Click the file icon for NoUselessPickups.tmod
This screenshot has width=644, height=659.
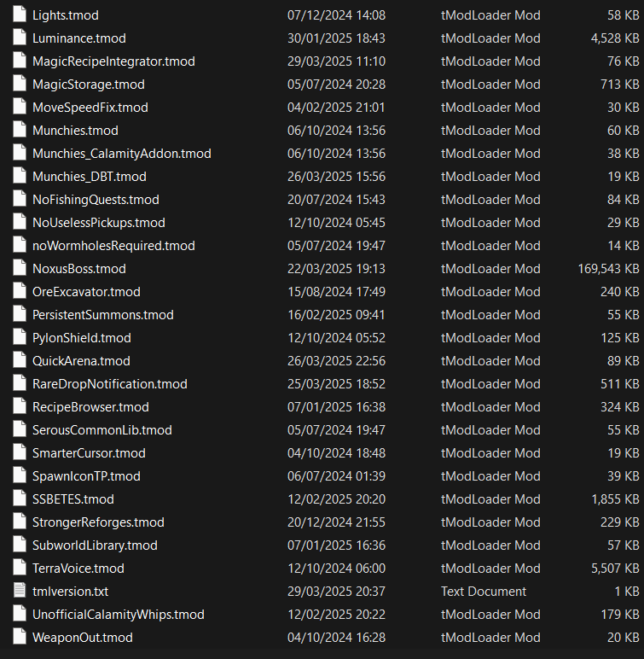tap(20, 222)
